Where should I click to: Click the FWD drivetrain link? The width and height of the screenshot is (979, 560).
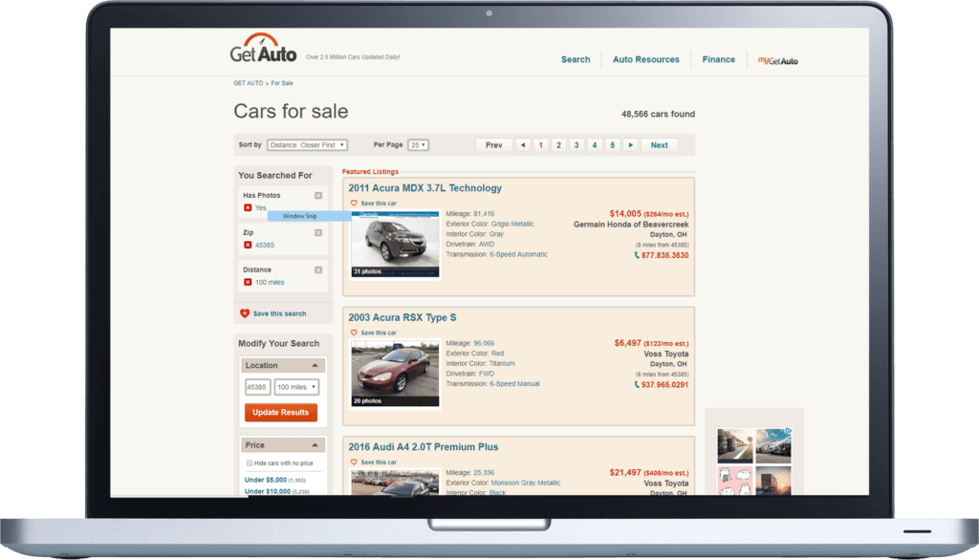coord(487,374)
